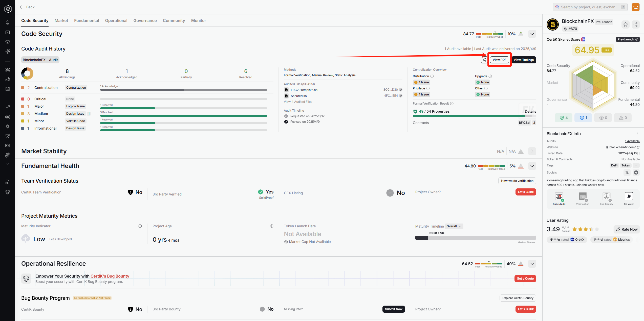Click the Go Vote thumbs-up icon
Image resolution: width=644 pixels, height=321 pixels.
click(x=629, y=196)
